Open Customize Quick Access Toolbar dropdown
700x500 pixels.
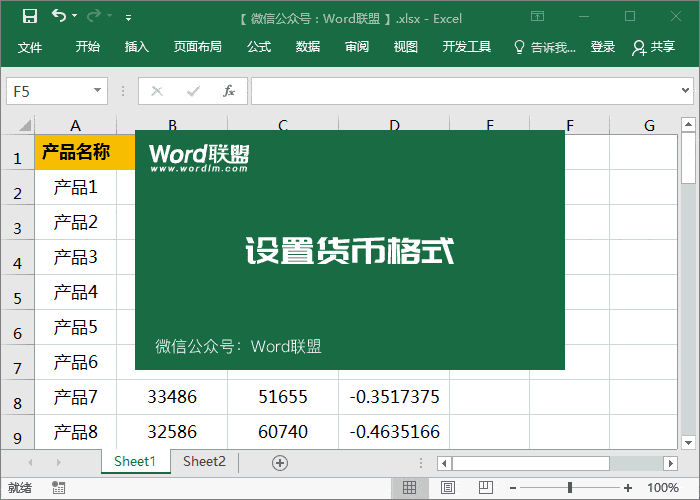tap(128, 18)
